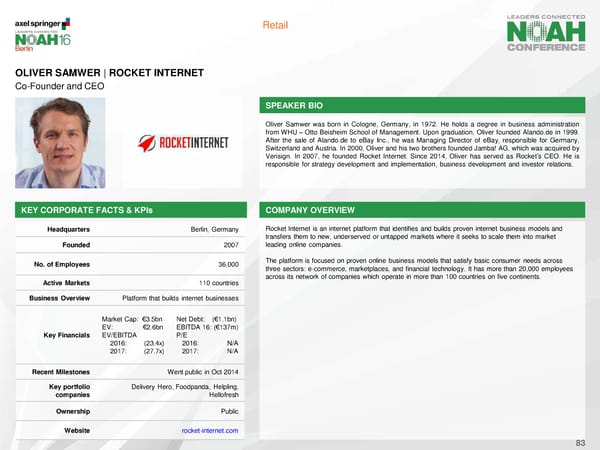Screen dimensions: 600x450
Task: Click the NOAH16 Berlin logo
Action: pos(40,42)
